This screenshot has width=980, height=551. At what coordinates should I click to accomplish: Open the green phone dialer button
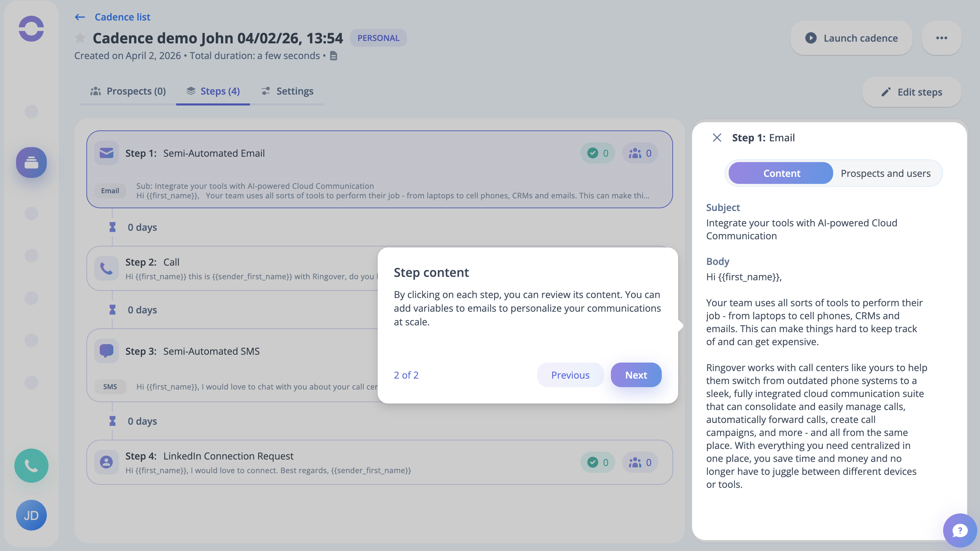[31, 465]
